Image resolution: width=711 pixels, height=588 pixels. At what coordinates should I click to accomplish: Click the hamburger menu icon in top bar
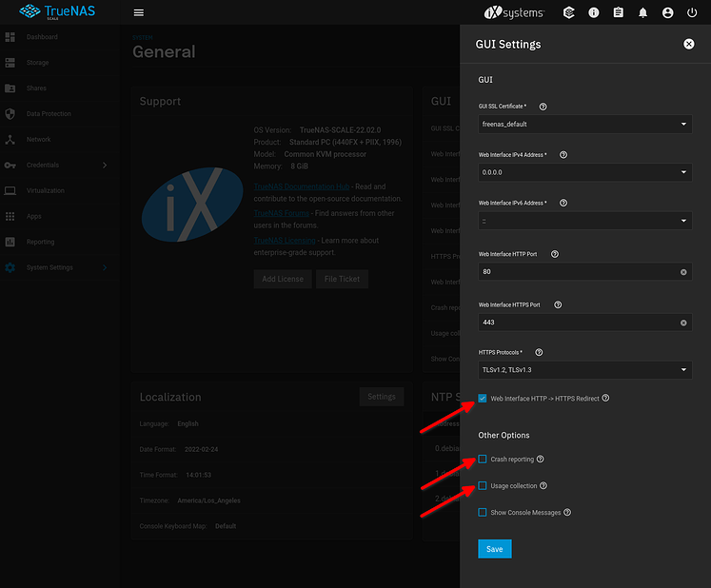point(139,13)
